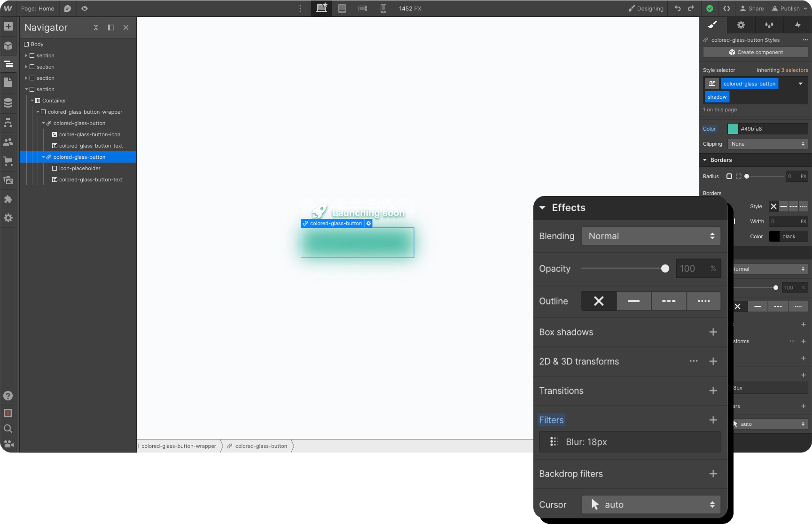812x524 pixels.
Task: Click the #49bfa8 color swatch
Action: click(x=733, y=128)
